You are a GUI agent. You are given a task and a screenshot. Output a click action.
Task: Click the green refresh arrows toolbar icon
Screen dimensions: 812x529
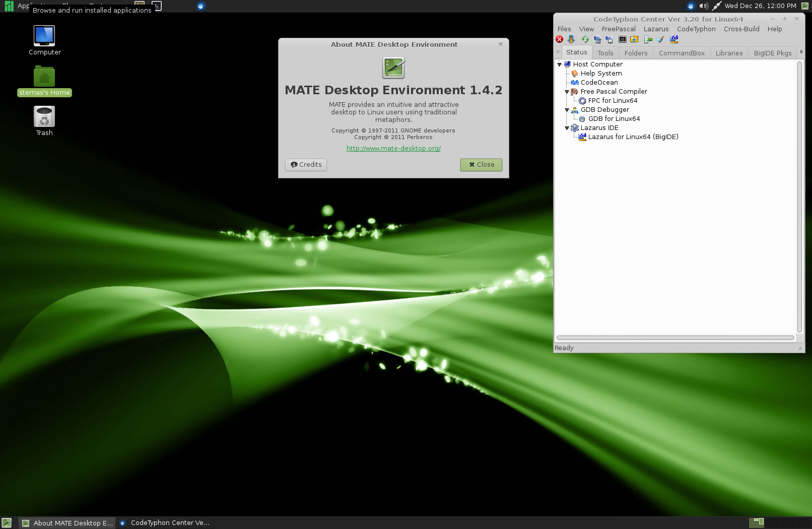(585, 39)
